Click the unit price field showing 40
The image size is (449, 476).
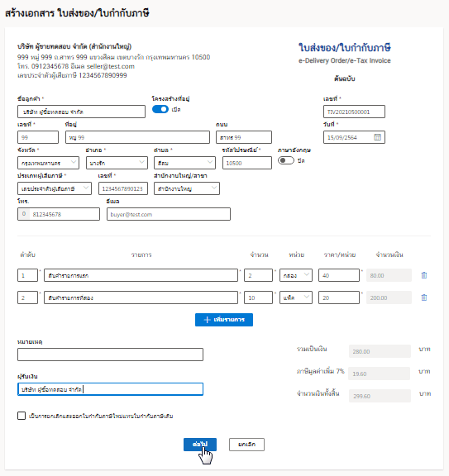coord(339,275)
